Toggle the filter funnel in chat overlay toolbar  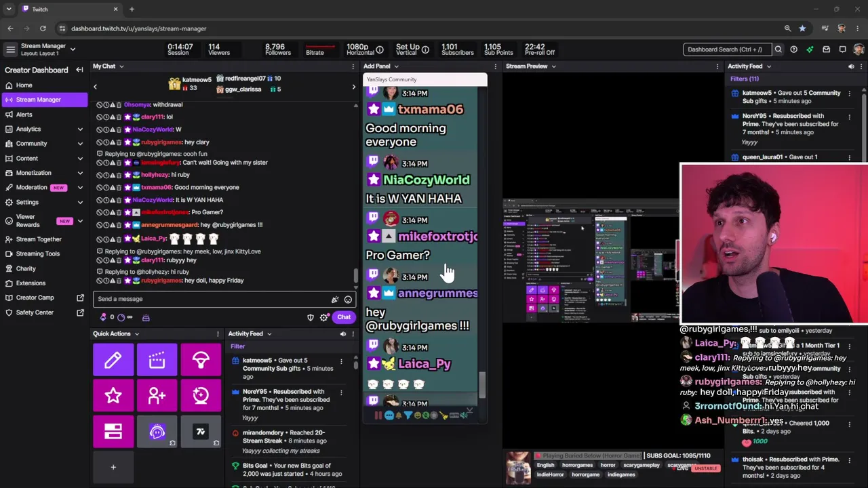408,415
